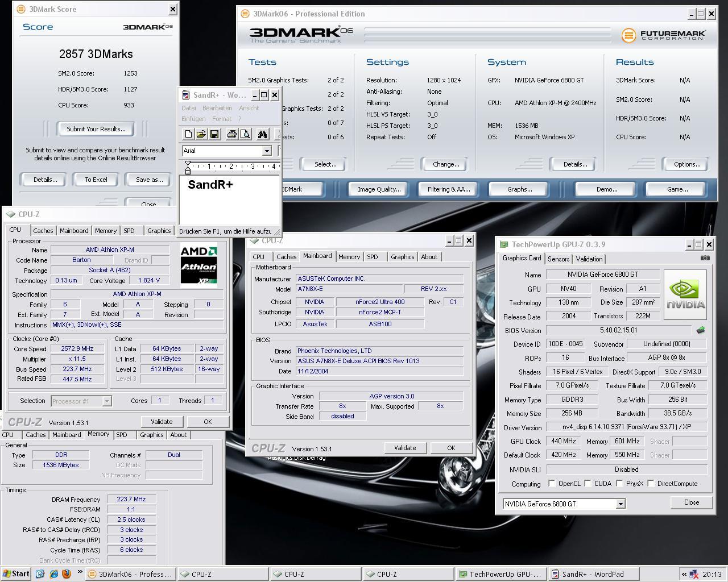This screenshot has height=582, width=728.
Task: Click the Find binoculars icon in WordPad
Action: (x=262, y=134)
